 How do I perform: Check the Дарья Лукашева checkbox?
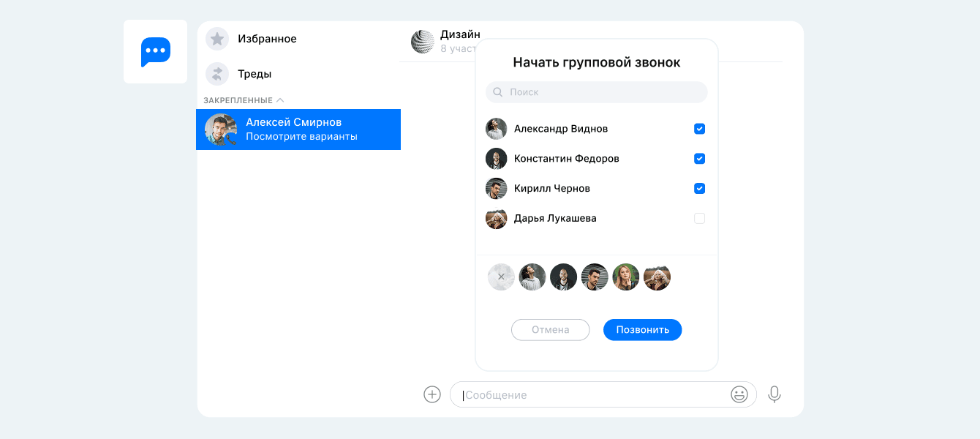tap(699, 218)
